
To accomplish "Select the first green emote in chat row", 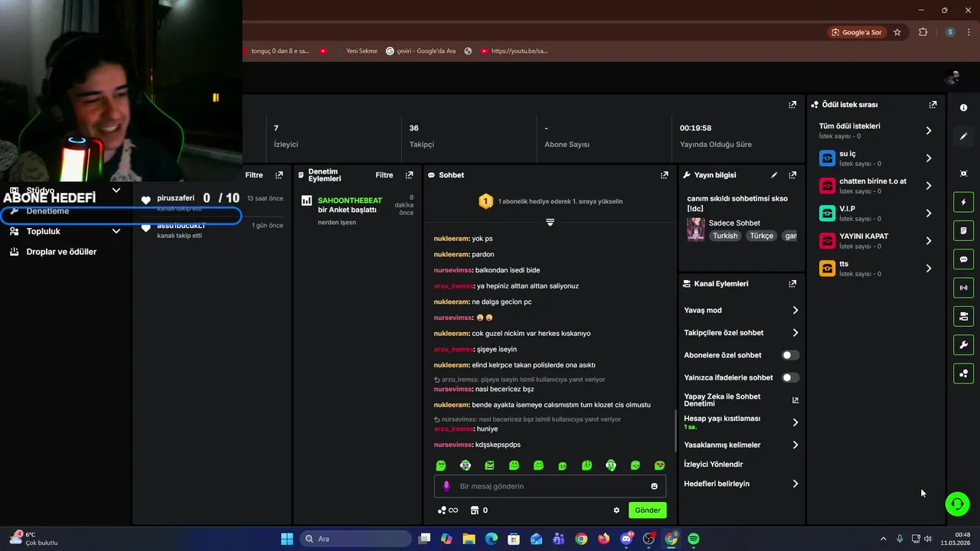I will (x=441, y=465).
